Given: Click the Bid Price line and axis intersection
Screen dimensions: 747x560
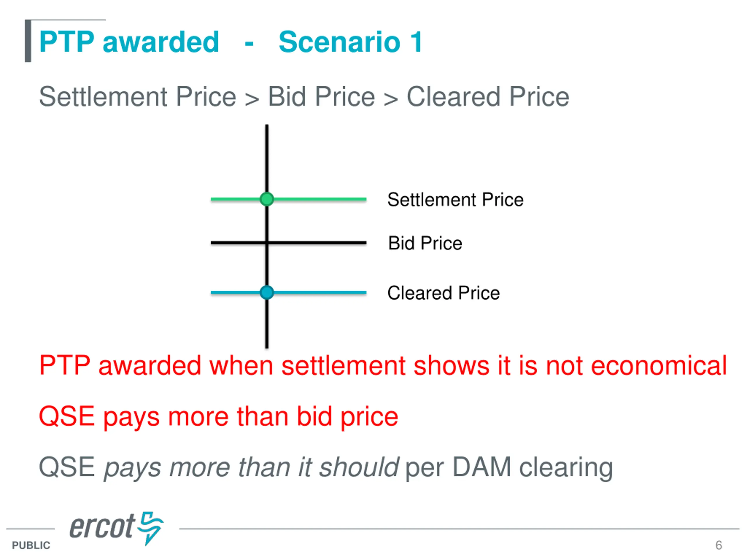Looking at the screenshot, I should (267, 243).
